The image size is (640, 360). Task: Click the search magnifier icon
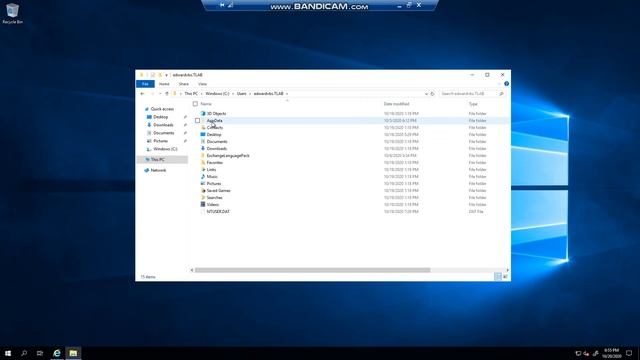tap(501, 94)
